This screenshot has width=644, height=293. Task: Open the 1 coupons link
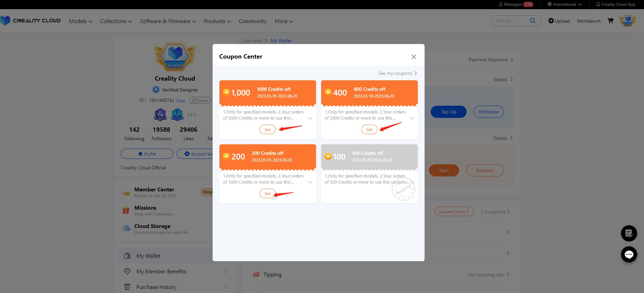(x=495, y=211)
